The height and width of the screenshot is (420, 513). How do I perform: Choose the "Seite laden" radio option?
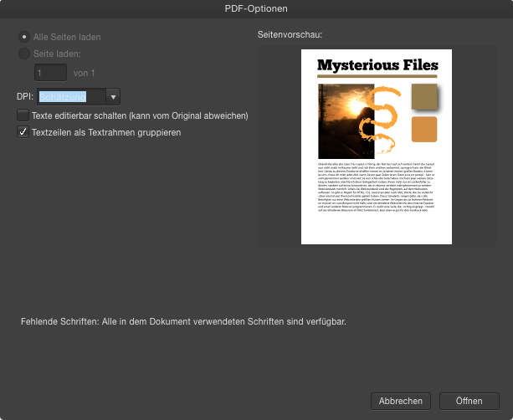click(x=23, y=54)
